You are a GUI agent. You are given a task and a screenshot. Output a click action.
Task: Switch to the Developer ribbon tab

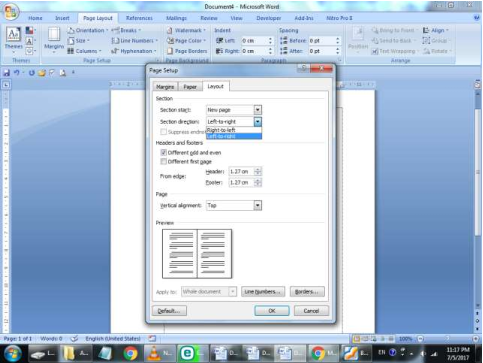[269, 18]
